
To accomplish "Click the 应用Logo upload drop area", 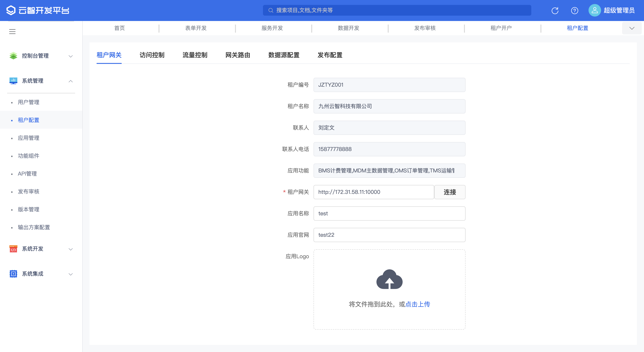I will (x=389, y=290).
